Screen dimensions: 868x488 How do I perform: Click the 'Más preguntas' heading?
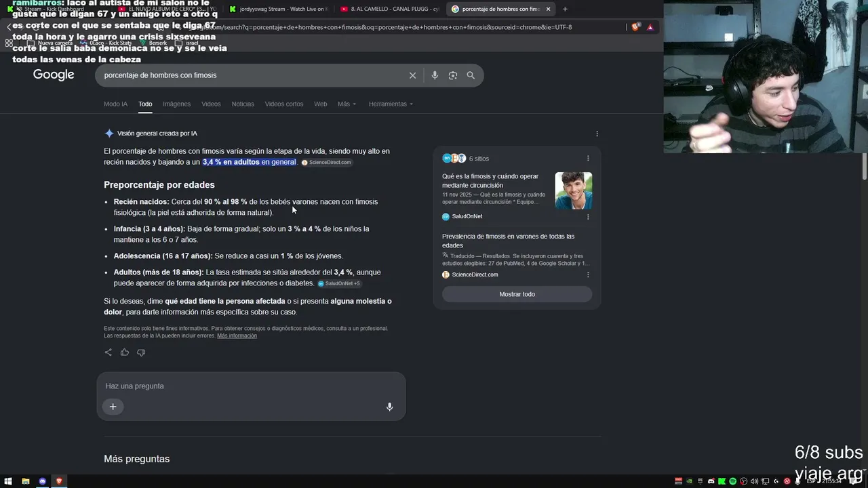pos(136,459)
